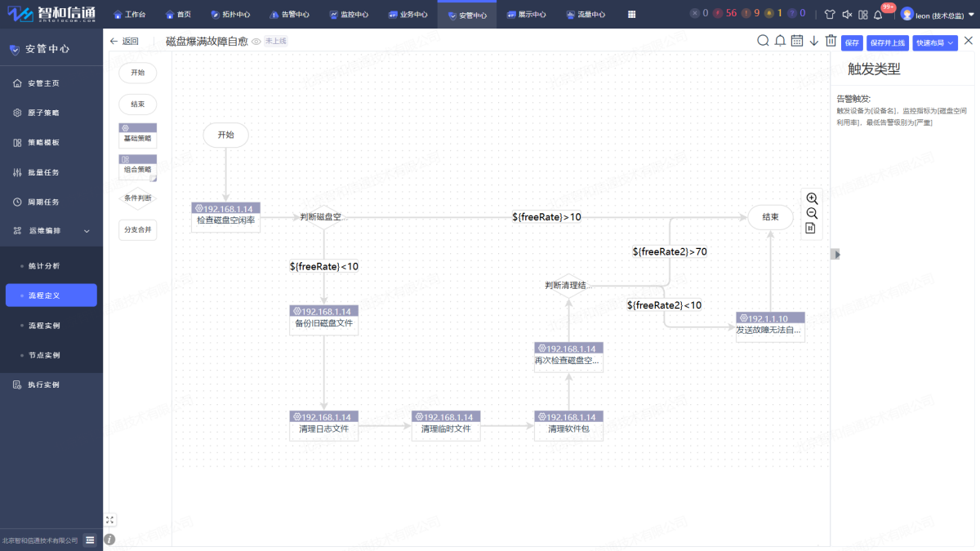Click the zoom out magnifier on canvas

[812, 213]
